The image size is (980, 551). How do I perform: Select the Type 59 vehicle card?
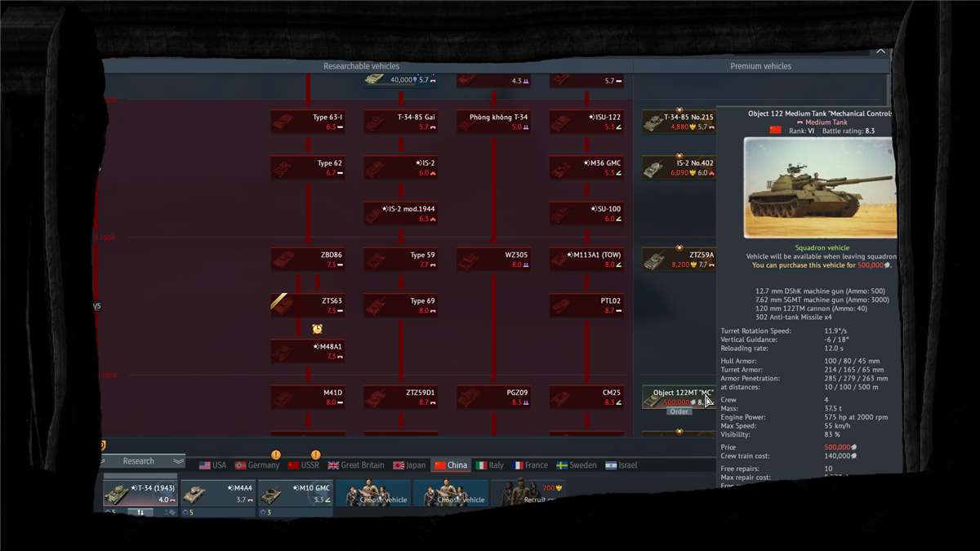401,260
